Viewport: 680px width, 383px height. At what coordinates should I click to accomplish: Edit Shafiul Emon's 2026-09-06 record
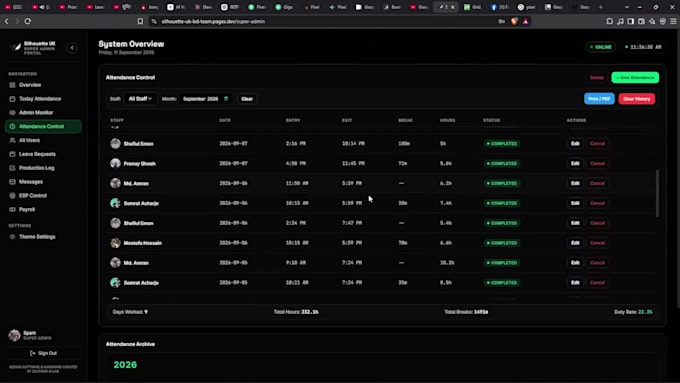(x=575, y=223)
